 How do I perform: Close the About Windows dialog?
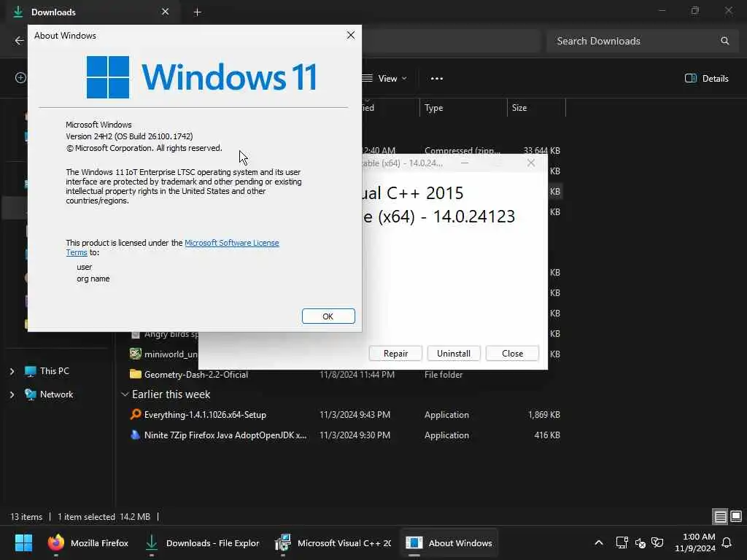tap(351, 35)
